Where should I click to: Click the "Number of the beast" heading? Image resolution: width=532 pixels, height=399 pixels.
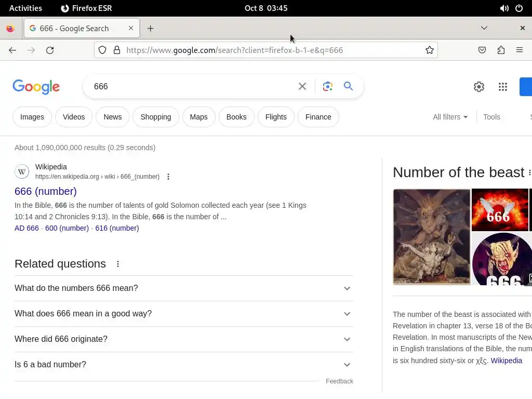point(458,172)
